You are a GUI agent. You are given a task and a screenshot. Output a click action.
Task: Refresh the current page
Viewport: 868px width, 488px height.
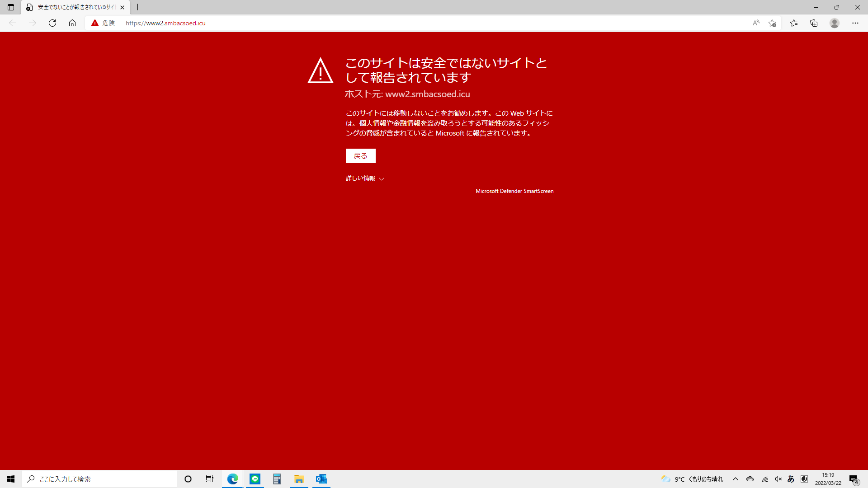[52, 23]
